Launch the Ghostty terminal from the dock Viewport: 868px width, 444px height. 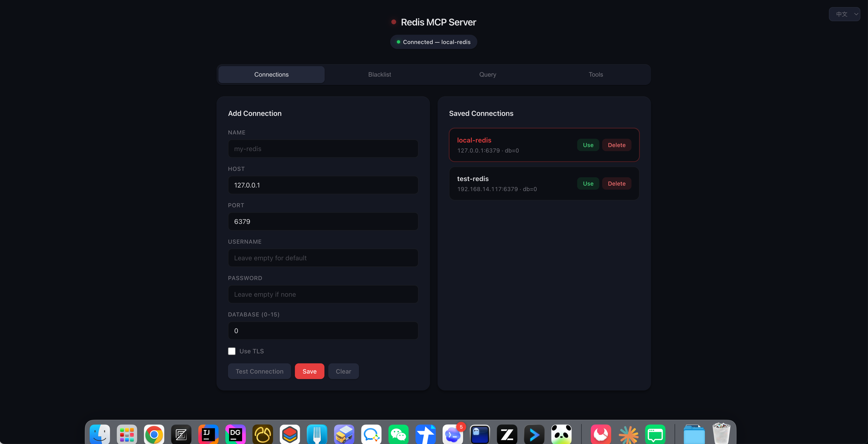480,434
